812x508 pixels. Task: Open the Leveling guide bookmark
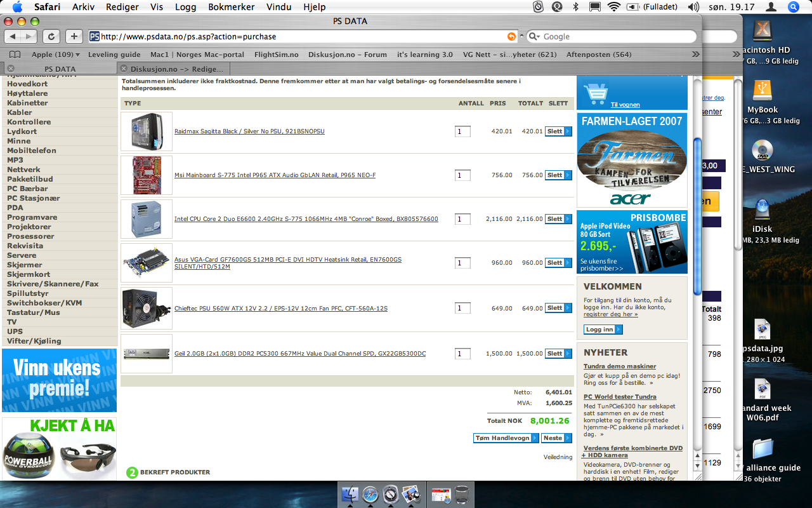(114, 55)
